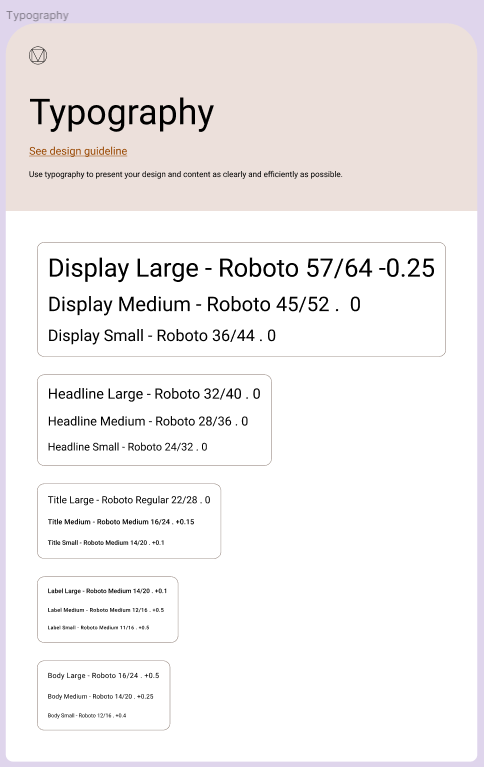484x767 pixels.
Task: Select Body Medium - Roboto 14/20 text
Action: pos(100,697)
